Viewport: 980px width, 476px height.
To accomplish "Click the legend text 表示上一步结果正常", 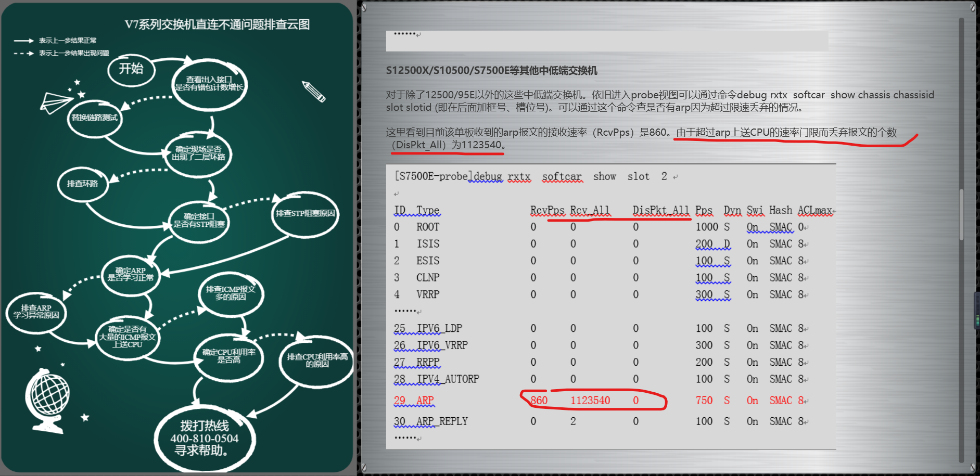I will (68, 41).
